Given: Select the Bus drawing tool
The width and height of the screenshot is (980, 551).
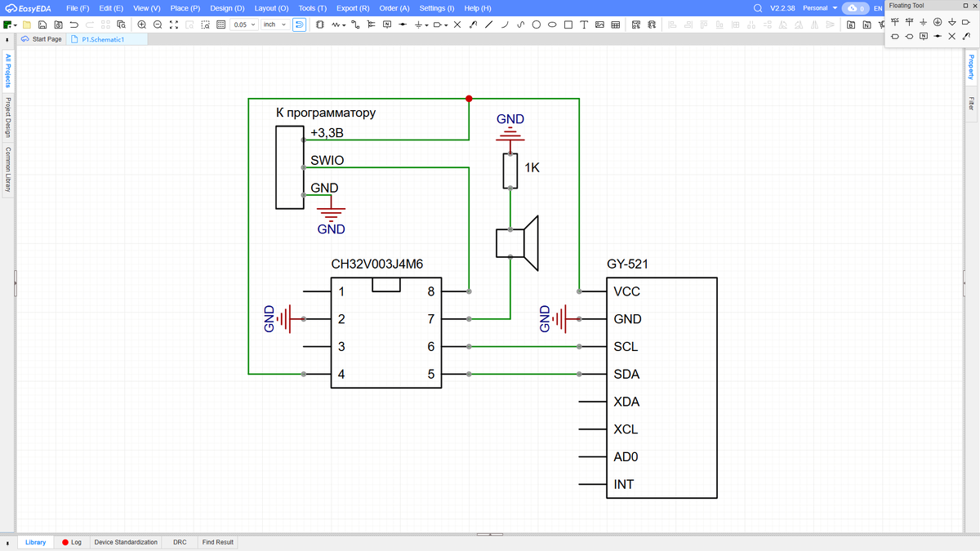Looking at the screenshot, I should click(371, 24).
